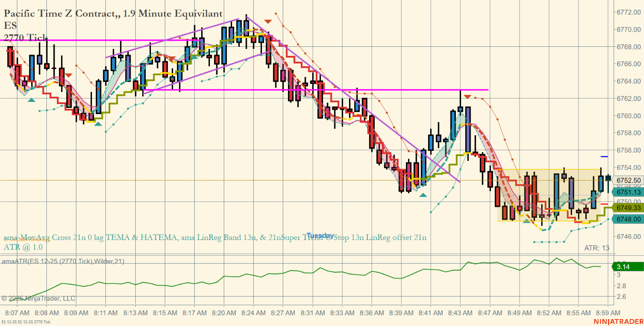The width and height of the screenshot is (644, 326).
Task: Click the 8:39 AM time axis label
Action: [x=401, y=313]
